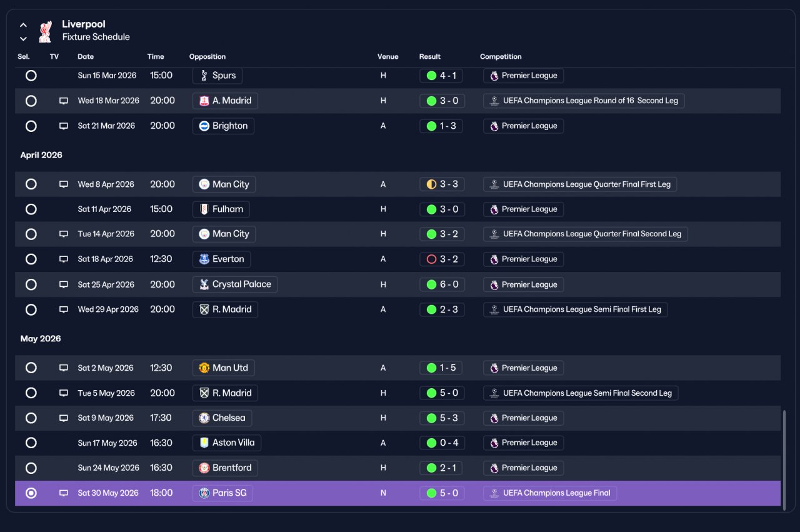Select the Brentford match radio button
800x532 pixels.
point(31,468)
